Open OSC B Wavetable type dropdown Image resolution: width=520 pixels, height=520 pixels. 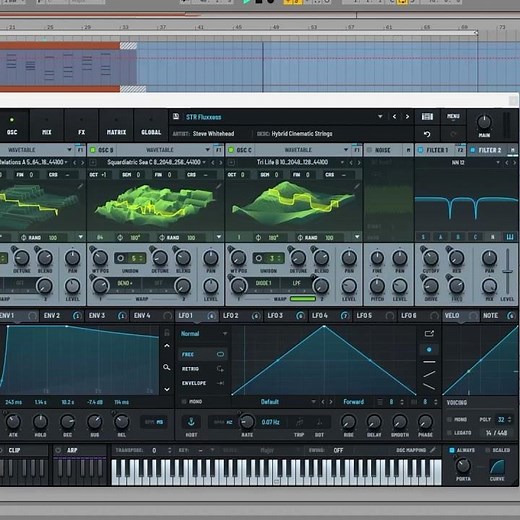(x=208, y=150)
